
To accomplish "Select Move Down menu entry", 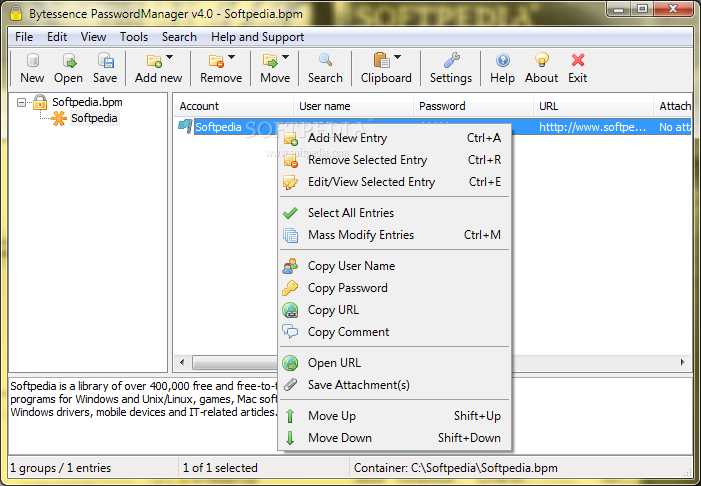I will [x=394, y=438].
